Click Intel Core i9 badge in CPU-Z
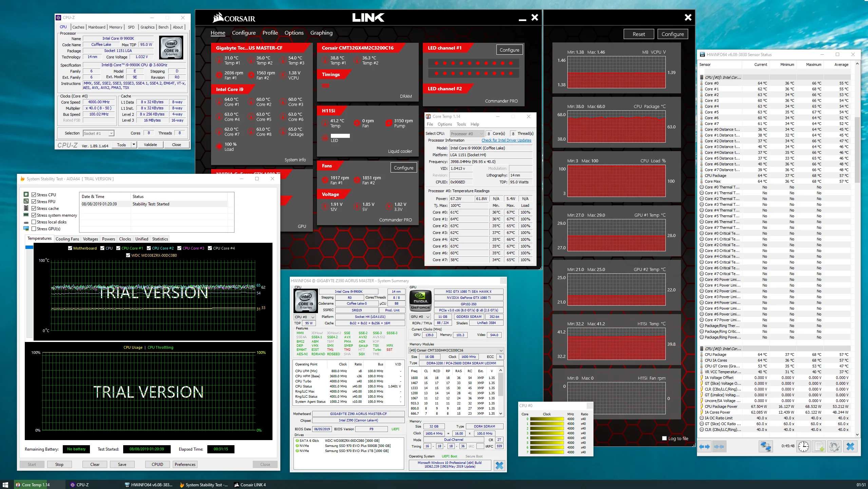The width and height of the screenshot is (868, 489). 171,48
